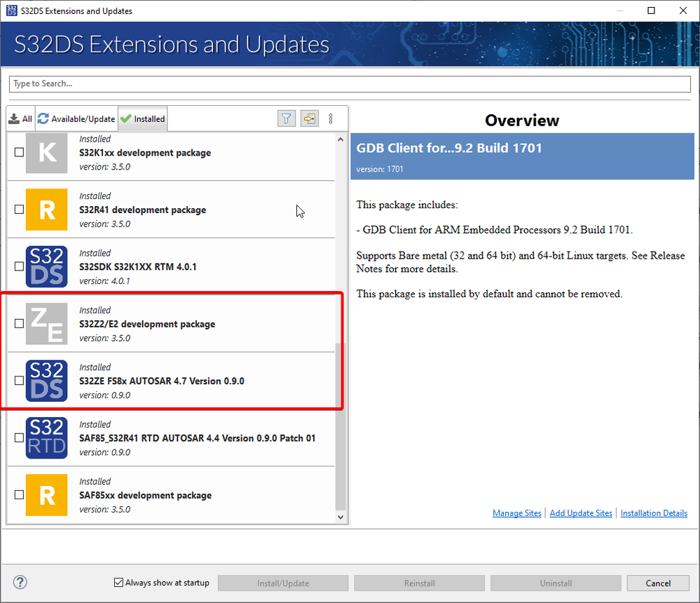Click the help question mark icon
The image size is (700, 603).
click(x=20, y=582)
